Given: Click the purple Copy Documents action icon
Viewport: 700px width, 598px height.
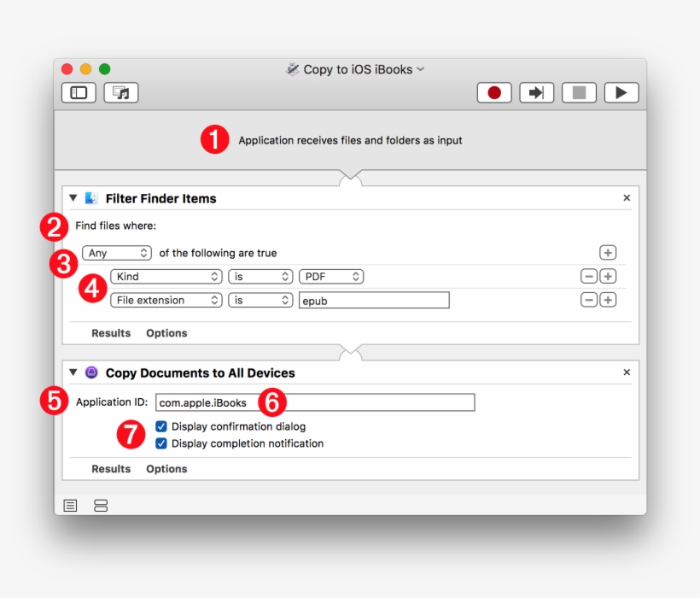Looking at the screenshot, I should (x=91, y=372).
